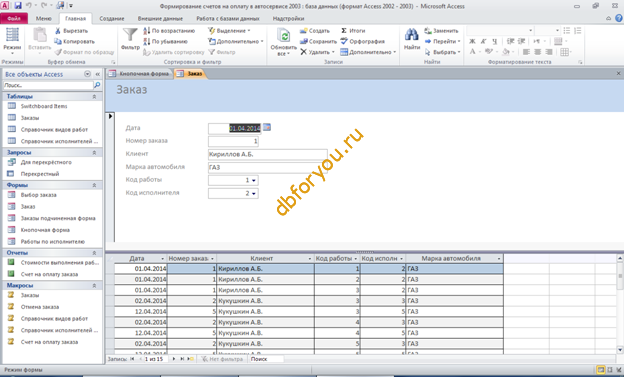Click the Cut (Вырезать) scissors icon
This screenshot has width=624, height=377.
pos(58,31)
